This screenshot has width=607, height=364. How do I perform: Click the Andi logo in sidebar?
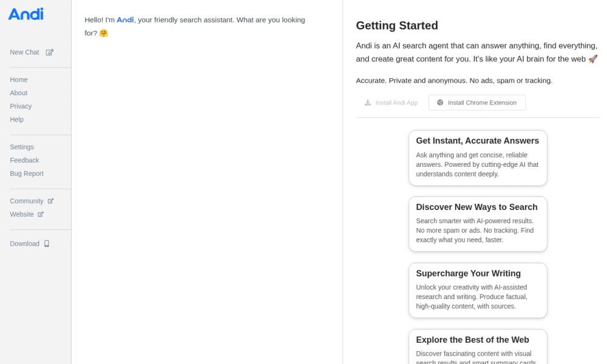(25, 14)
